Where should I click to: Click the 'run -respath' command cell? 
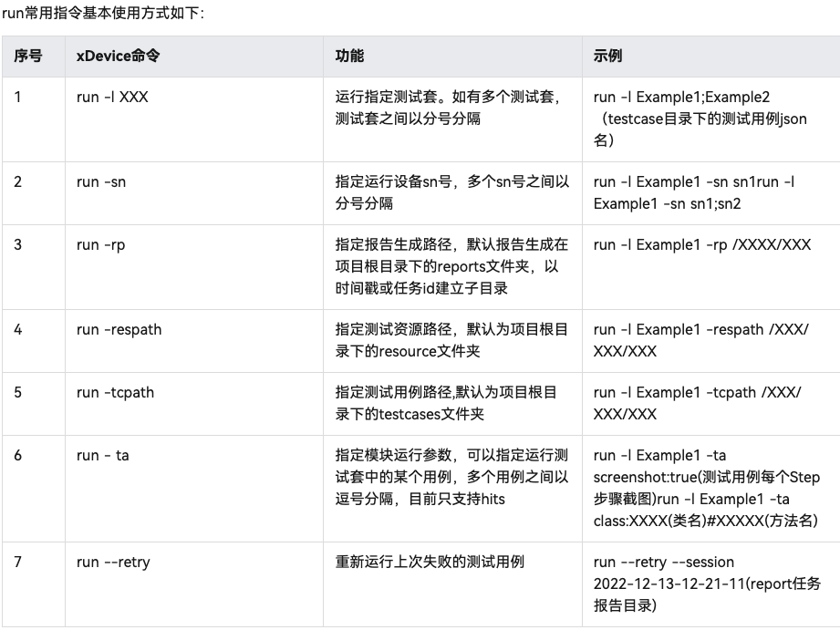point(119,330)
